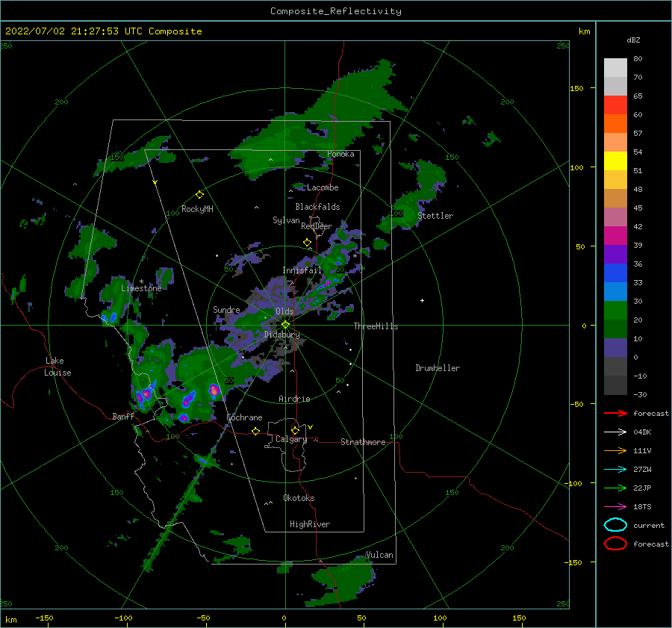The width and height of the screenshot is (672, 628).
Task: Click the yellow diamond marker above Calgary label
Action: (295, 430)
